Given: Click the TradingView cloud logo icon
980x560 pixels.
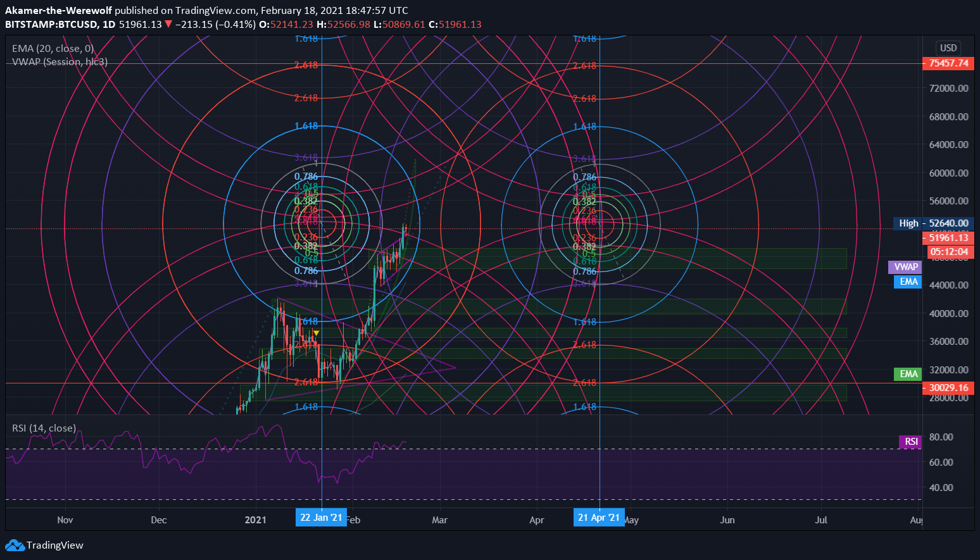Looking at the screenshot, I should tap(15, 545).
